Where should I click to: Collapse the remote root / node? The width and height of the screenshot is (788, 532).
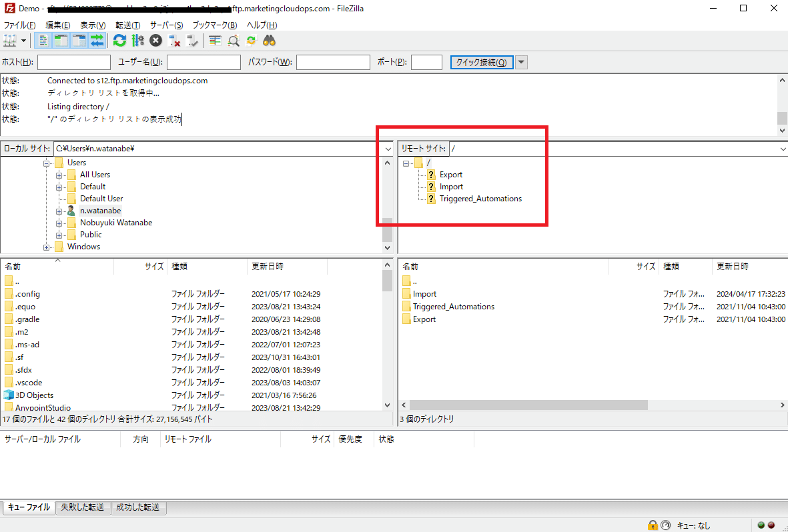coord(406,163)
